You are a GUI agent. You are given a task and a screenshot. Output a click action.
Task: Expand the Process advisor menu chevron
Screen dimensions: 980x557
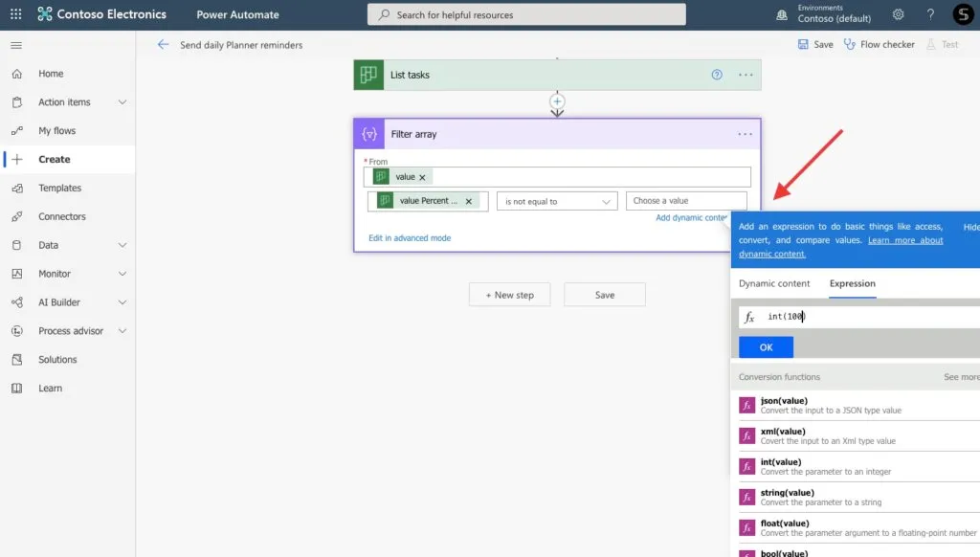[x=122, y=331]
